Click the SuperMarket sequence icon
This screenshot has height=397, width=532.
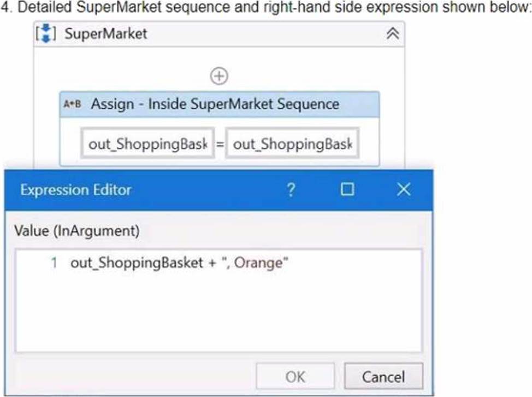click(46, 33)
